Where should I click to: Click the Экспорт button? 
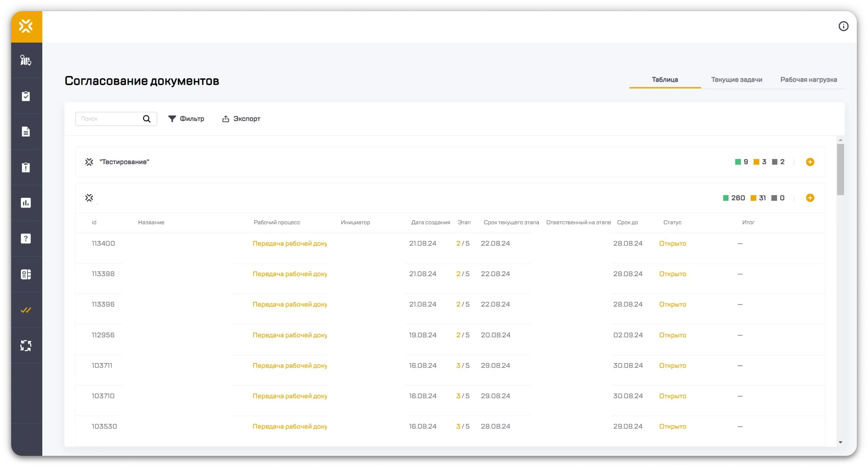pyautogui.click(x=241, y=119)
